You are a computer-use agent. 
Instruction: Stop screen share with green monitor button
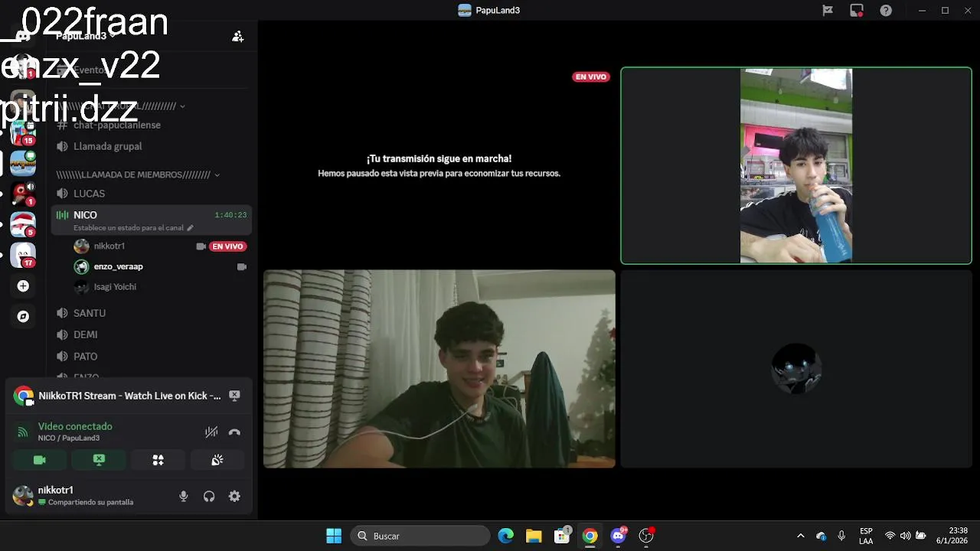[99, 460]
